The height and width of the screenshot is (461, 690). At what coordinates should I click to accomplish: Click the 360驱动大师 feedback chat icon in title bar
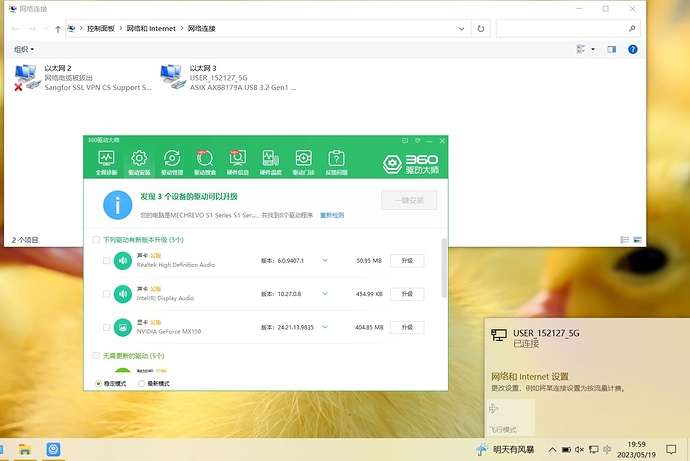click(405, 141)
